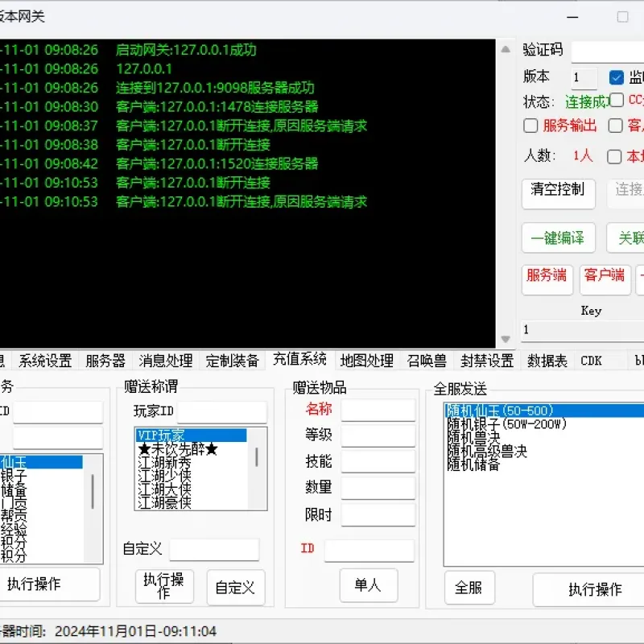Click the 启动网关:127.0.0.1成功 log line
Screen dimensions: 644x644
point(186,50)
